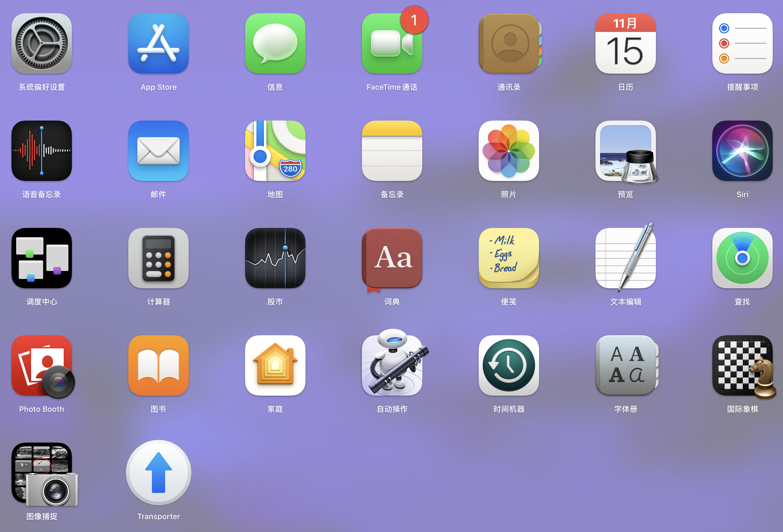783x532 pixels.
Task: Click the "Transporter" label text
Action: [x=158, y=516]
